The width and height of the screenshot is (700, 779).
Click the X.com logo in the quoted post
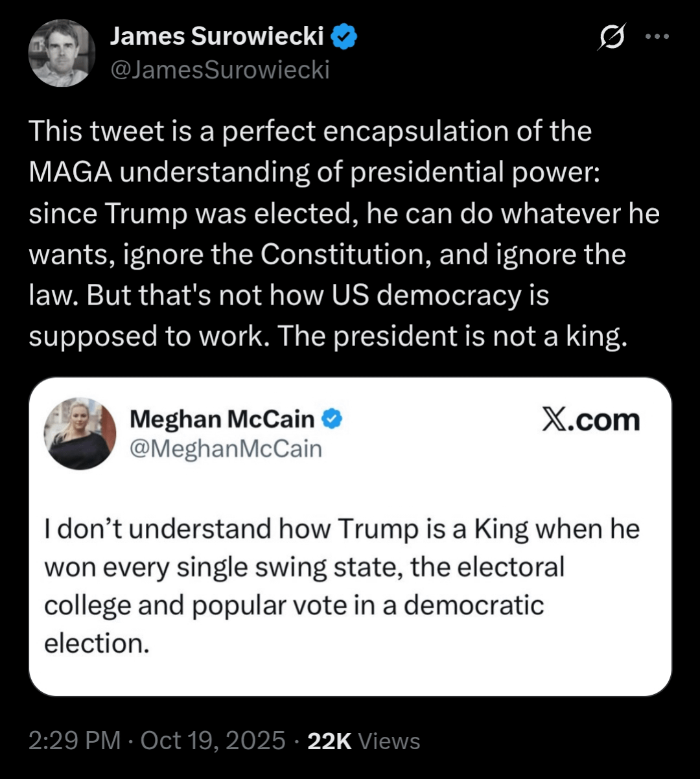[590, 421]
